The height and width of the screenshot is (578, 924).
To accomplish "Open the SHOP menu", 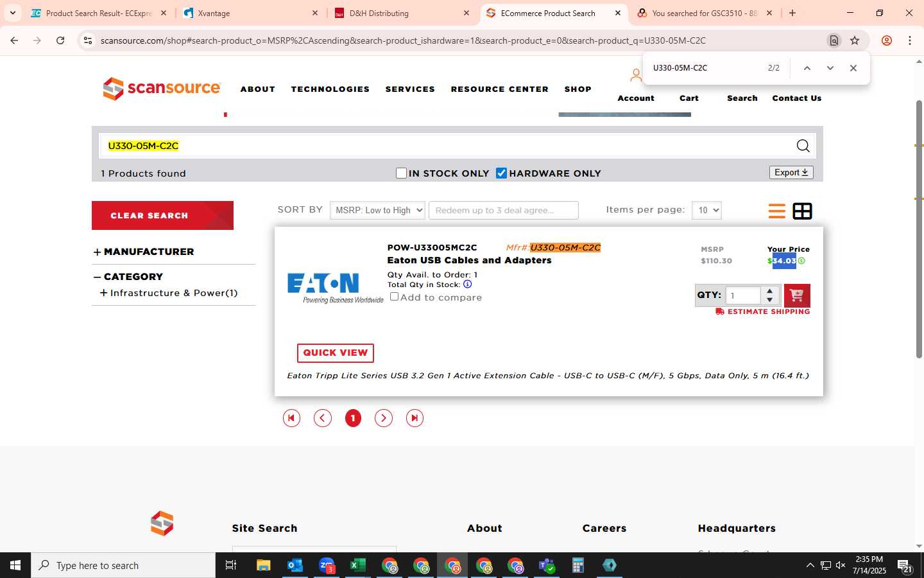I will coord(578,89).
